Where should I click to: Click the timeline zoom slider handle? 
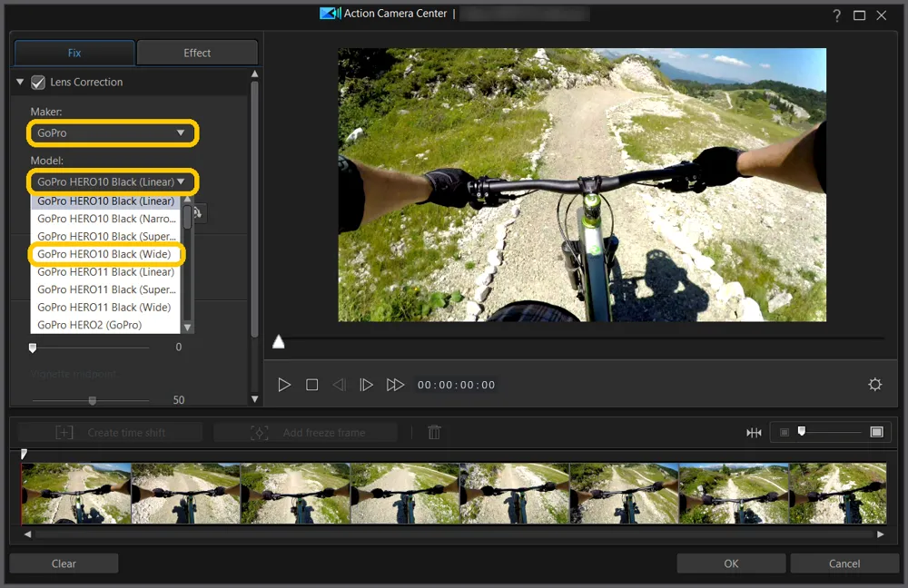tap(802, 431)
